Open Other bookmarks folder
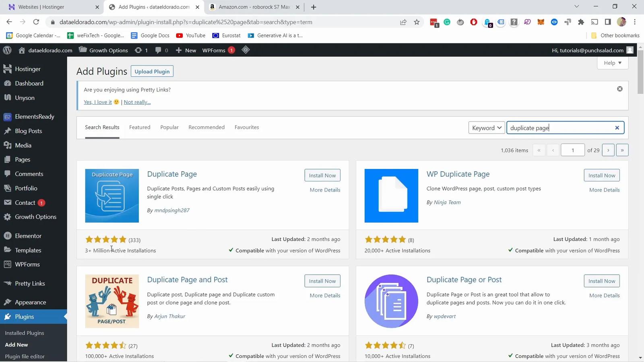This screenshot has height=362, width=644. point(615,35)
